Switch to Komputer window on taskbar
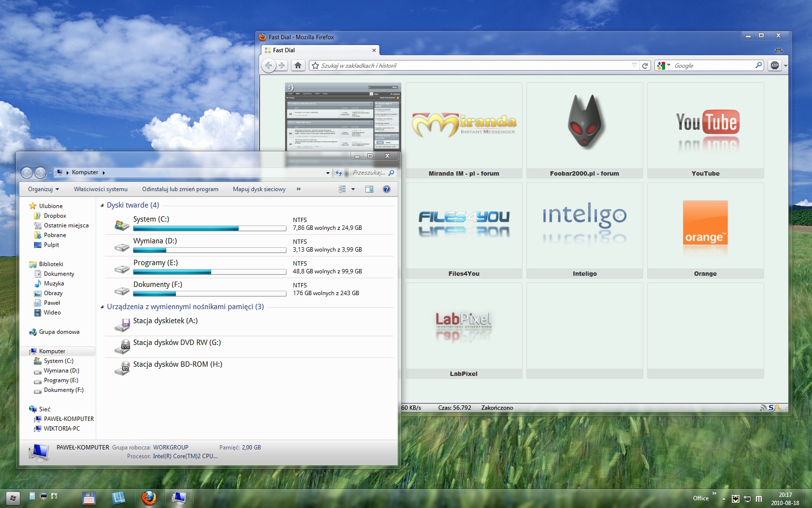The height and width of the screenshot is (508, 812). click(x=179, y=498)
